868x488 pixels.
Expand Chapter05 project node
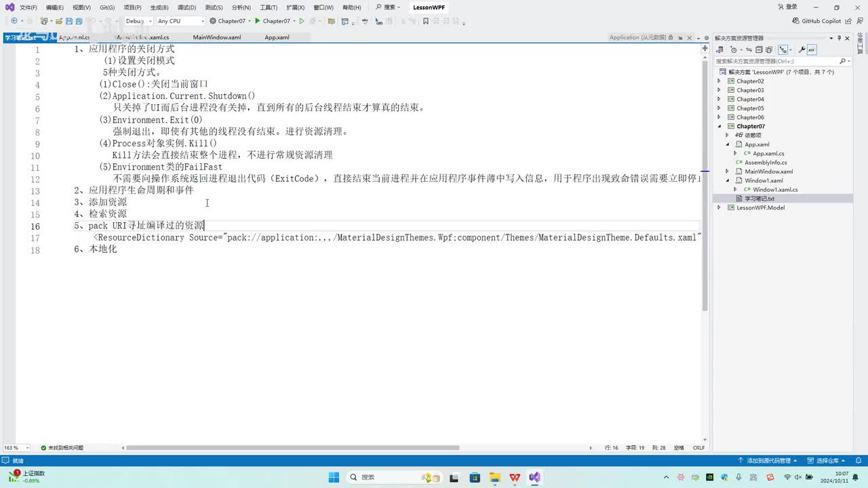coord(719,108)
